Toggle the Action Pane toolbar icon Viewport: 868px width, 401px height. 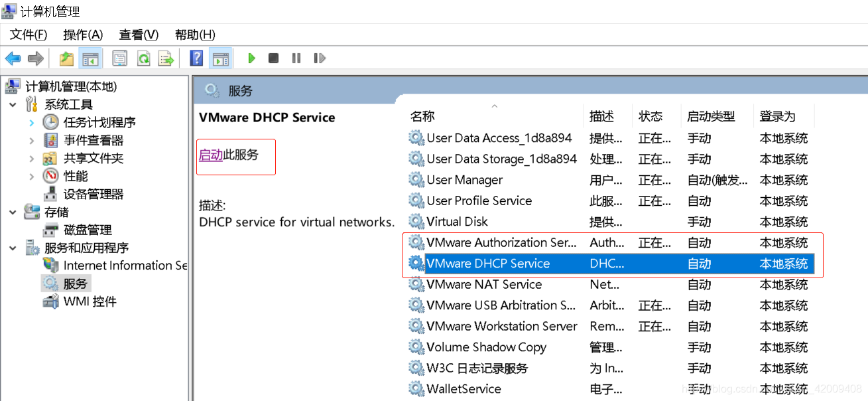click(x=220, y=58)
